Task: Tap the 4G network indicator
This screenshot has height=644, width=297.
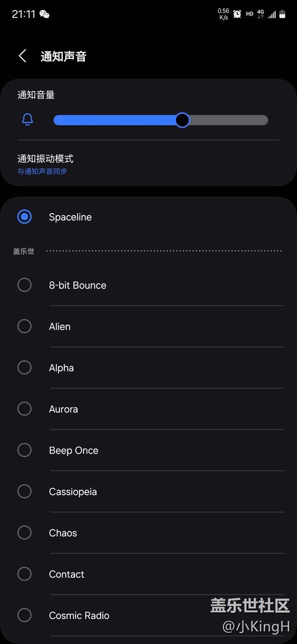Action: pyautogui.click(x=260, y=14)
